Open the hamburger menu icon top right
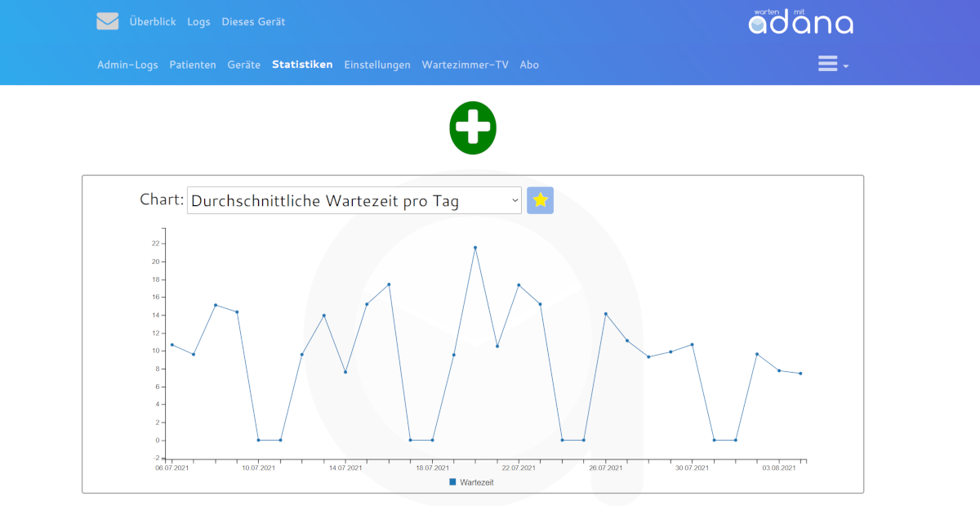The image size is (980, 506). point(826,63)
